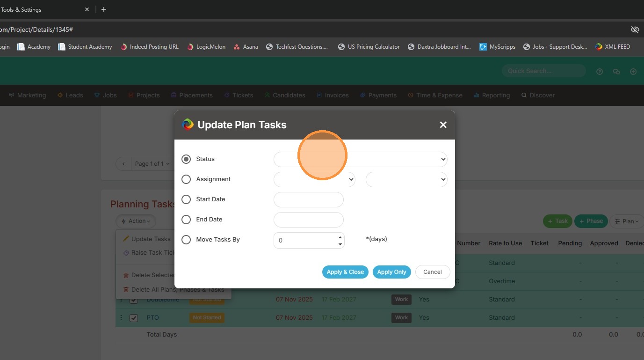Choose Delete All Plans, Phases & Tasks
This screenshot has width=644, height=360.
tap(174, 289)
